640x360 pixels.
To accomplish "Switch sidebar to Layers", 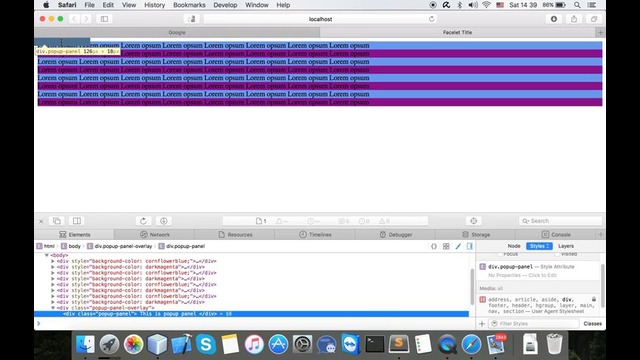I will click(566, 246).
